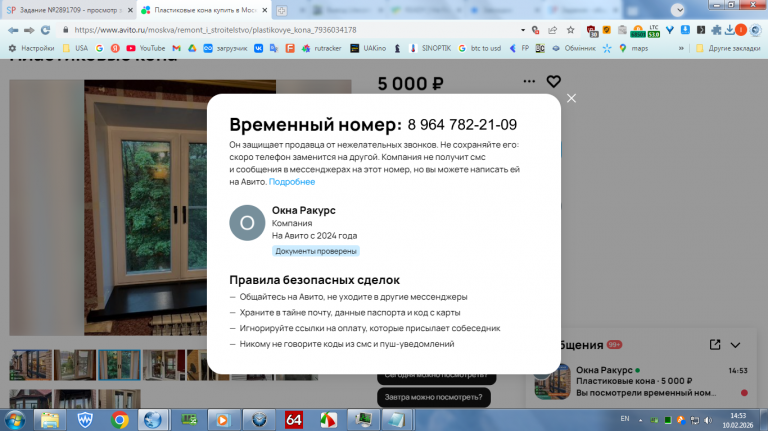The width and height of the screenshot is (768, 431).
Task: Open the USA bookmarks folder
Action: point(75,48)
